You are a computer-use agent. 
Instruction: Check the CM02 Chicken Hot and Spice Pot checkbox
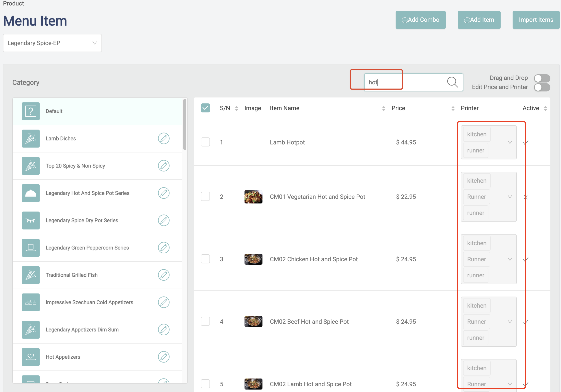tap(205, 259)
